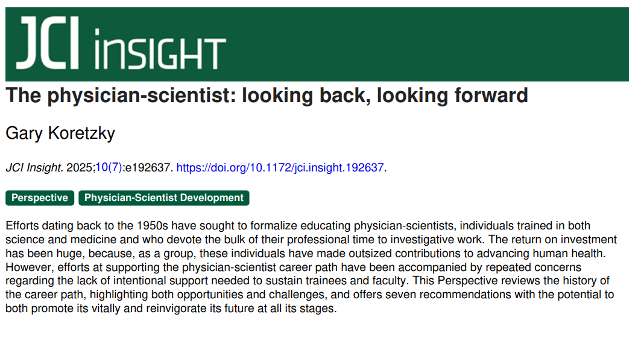Screen dimensions: 644x361
Task: Click the italic JCI Insight journal name
Action: click(x=34, y=168)
